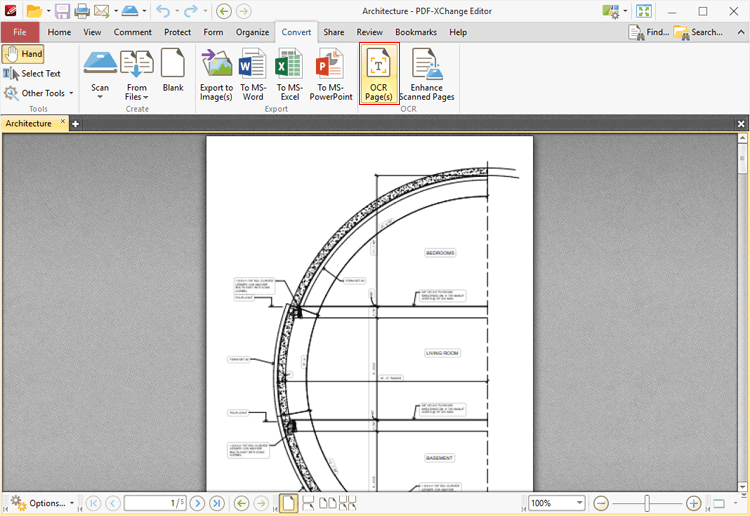
Task: Switch to the Organize ribbon tab
Action: click(x=252, y=32)
